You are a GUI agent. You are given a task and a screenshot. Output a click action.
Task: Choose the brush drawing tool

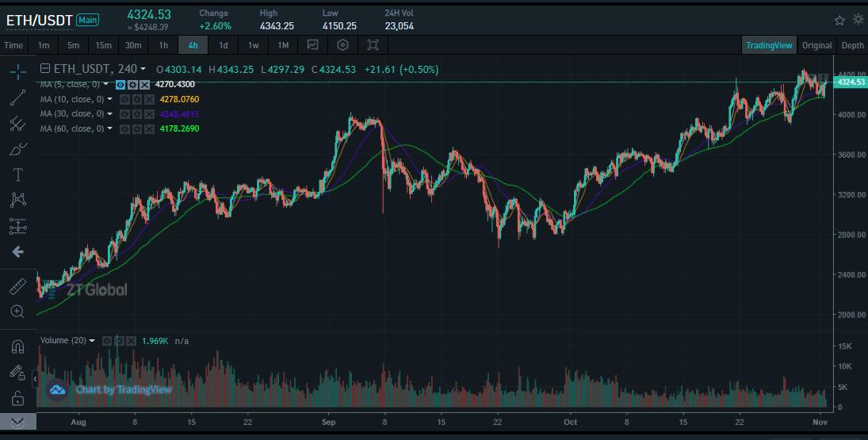point(17,149)
